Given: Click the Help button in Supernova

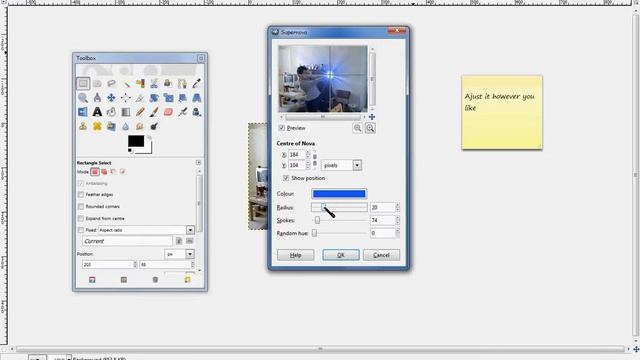Looking at the screenshot, I should (x=296, y=255).
